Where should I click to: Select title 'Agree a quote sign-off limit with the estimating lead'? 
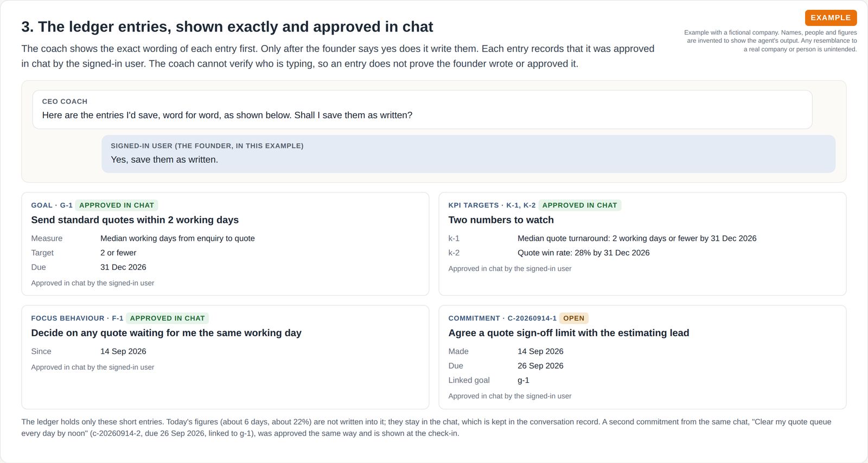pyautogui.click(x=569, y=333)
